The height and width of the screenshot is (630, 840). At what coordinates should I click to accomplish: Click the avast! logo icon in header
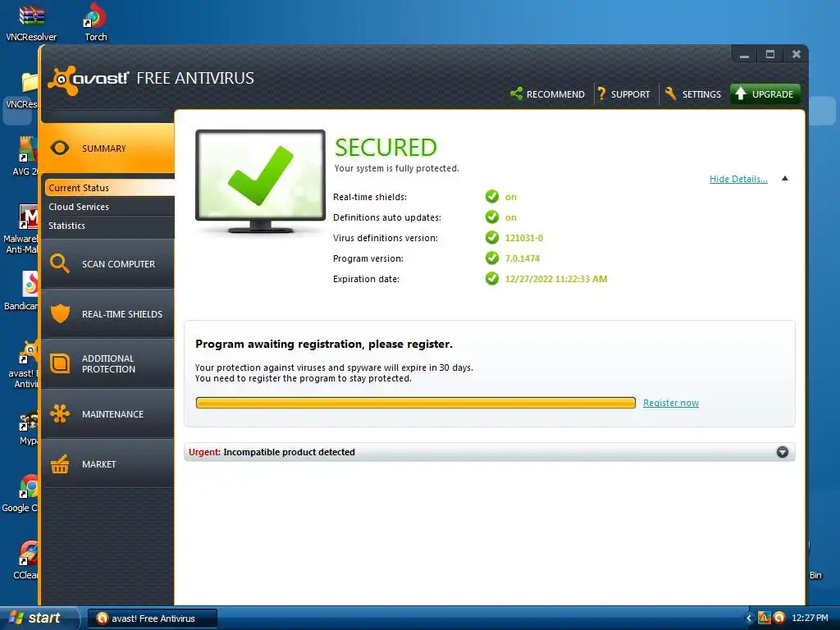[x=62, y=80]
